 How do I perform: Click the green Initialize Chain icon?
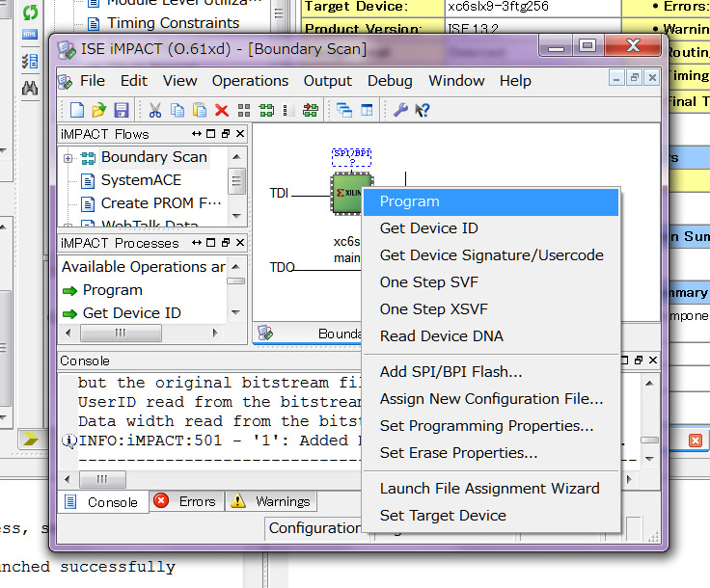pyautogui.click(x=266, y=110)
